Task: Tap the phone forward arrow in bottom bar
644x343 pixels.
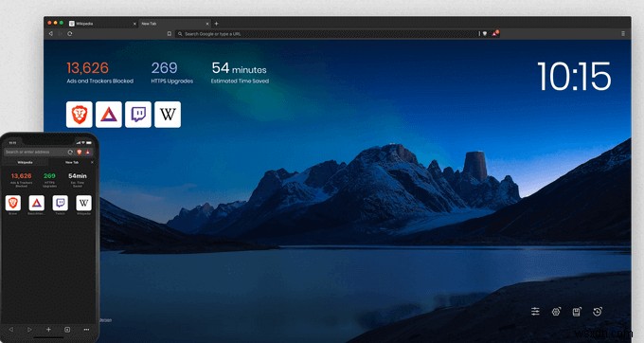Action: [x=29, y=330]
